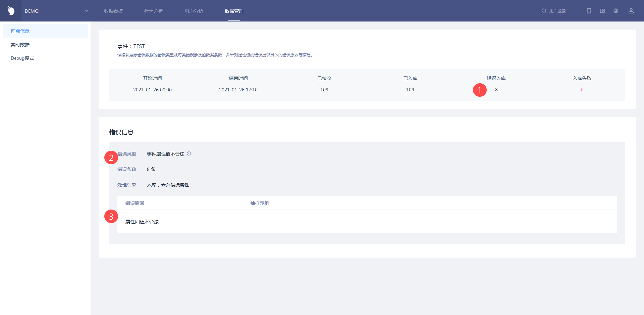Select the 数据管理 tab
This screenshot has height=315, width=644.
click(x=234, y=11)
